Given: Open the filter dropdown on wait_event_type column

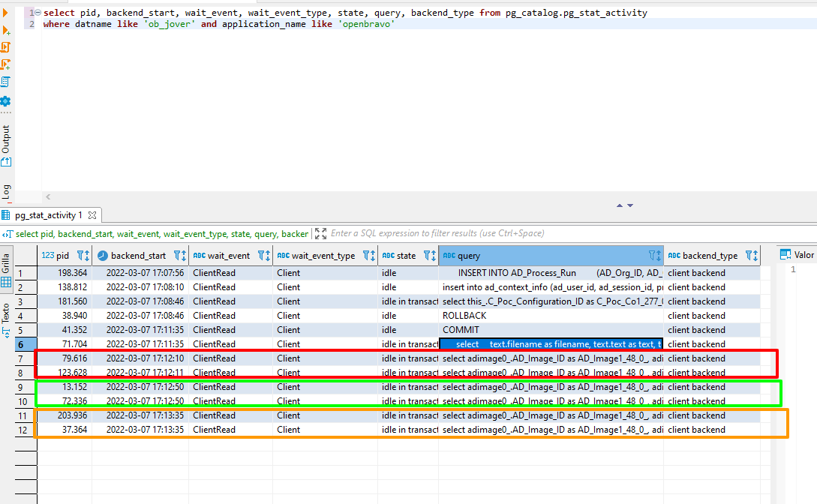Looking at the screenshot, I should [x=368, y=256].
